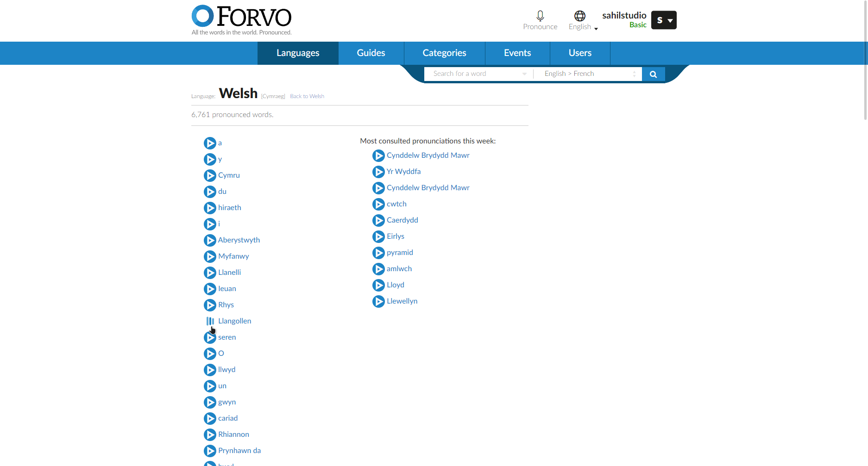Open the Eirlys pronunciation entry
The width and height of the screenshot is (868, 466).
[396, 236]
